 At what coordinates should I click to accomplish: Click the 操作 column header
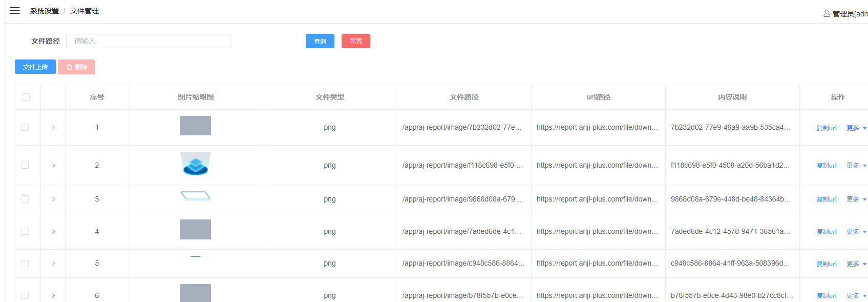pyautogui.click(x=838, y=97)
